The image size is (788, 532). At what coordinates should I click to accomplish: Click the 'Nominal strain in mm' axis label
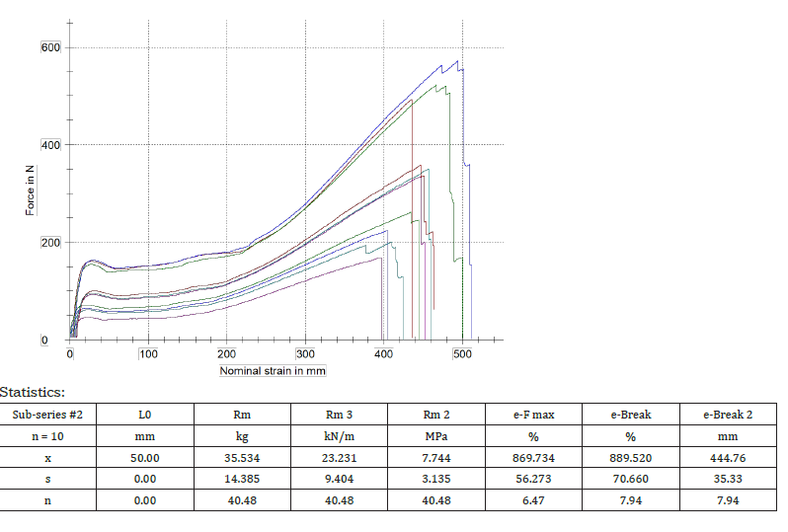273,371
